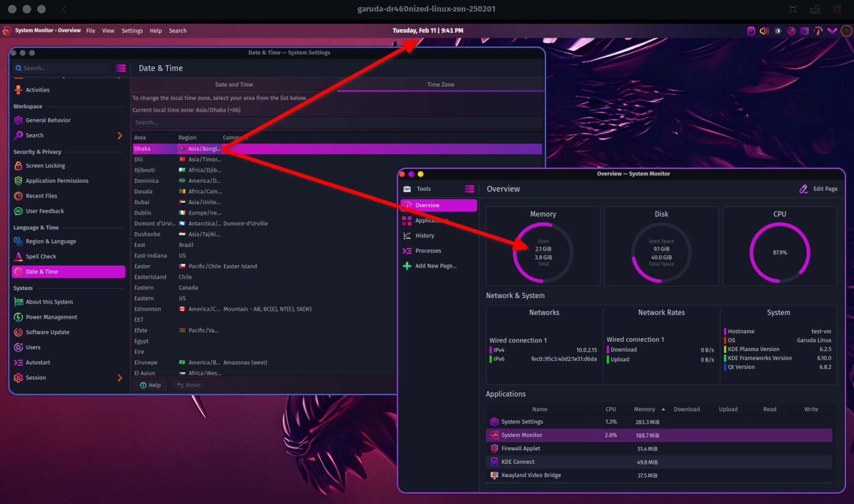
Task: Click the Help button
Action: [x=150, y=385]
